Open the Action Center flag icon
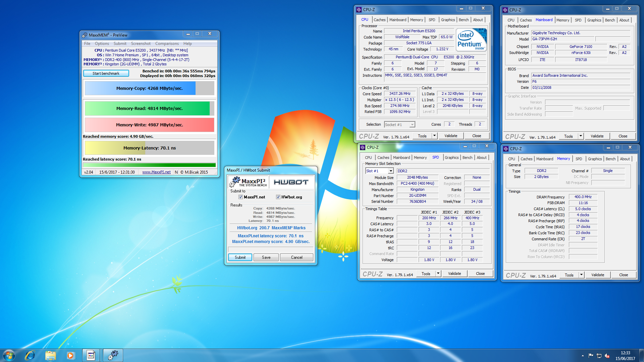This screenshot has height=362, width=644. click(591, 356)
